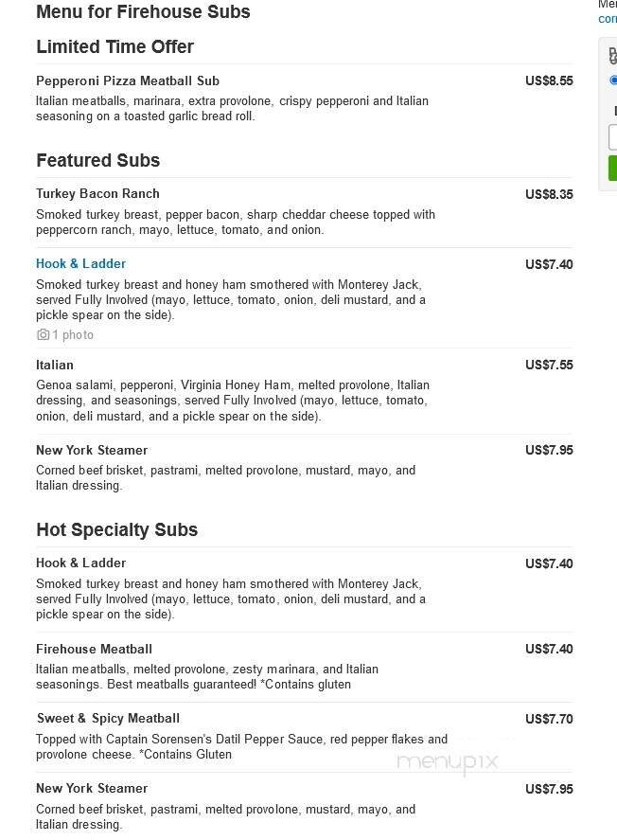Choose the "Firehouse Meatball" listing
Screen dimensions: 617x840
(x=94, y=649)
